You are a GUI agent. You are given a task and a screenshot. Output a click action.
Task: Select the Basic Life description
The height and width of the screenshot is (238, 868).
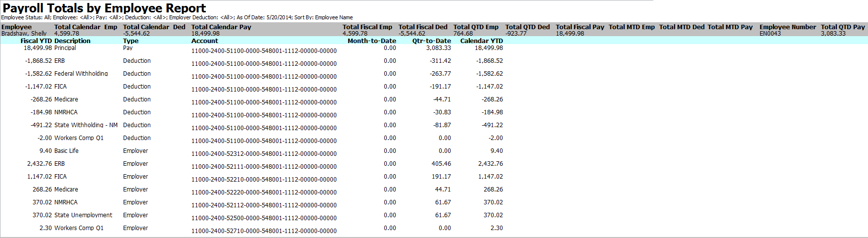point(66,151)
